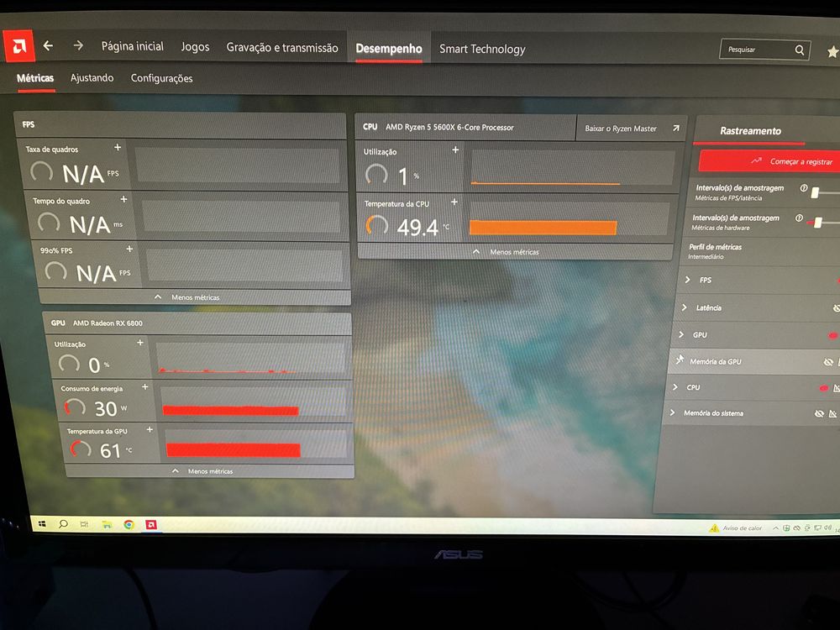Click info icon for hardware sampling interval
840x630 pixels.
coord(800,218)
